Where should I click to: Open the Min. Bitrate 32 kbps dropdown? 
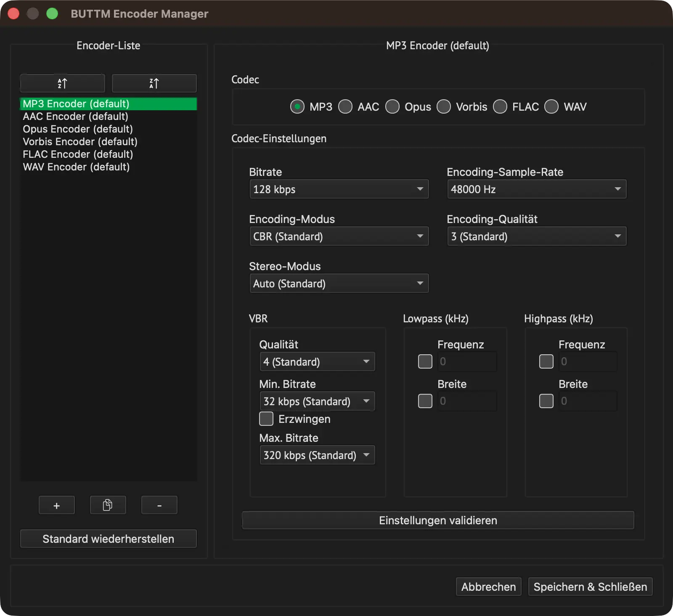[318, 401]
